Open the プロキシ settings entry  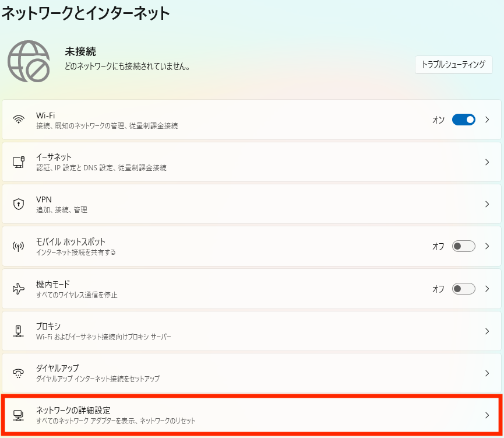point(48,326)
